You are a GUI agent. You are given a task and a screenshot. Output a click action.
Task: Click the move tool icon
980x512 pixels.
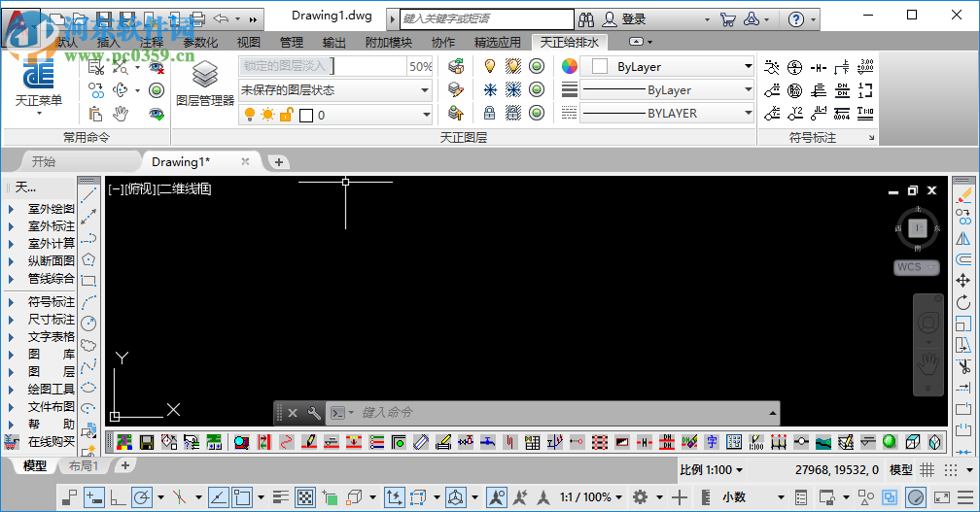pos(963,281)
